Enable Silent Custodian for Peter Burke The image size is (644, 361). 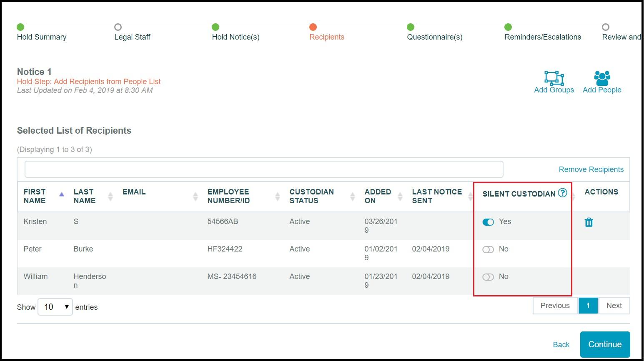coord(488,249)
